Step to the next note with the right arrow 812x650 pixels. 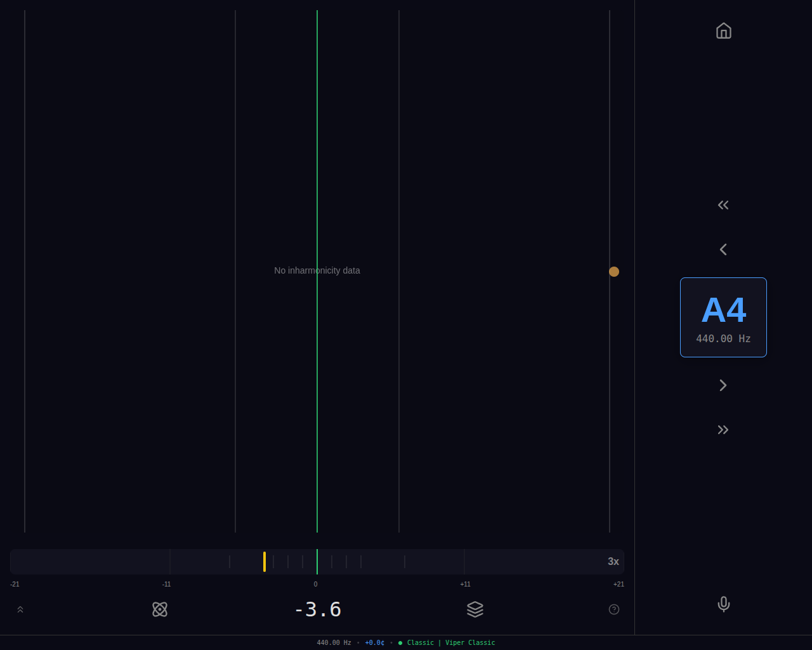point(723,385)
